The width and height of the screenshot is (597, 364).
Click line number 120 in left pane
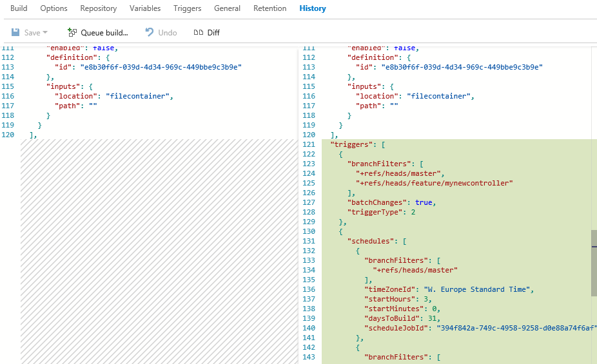point(8,135)
